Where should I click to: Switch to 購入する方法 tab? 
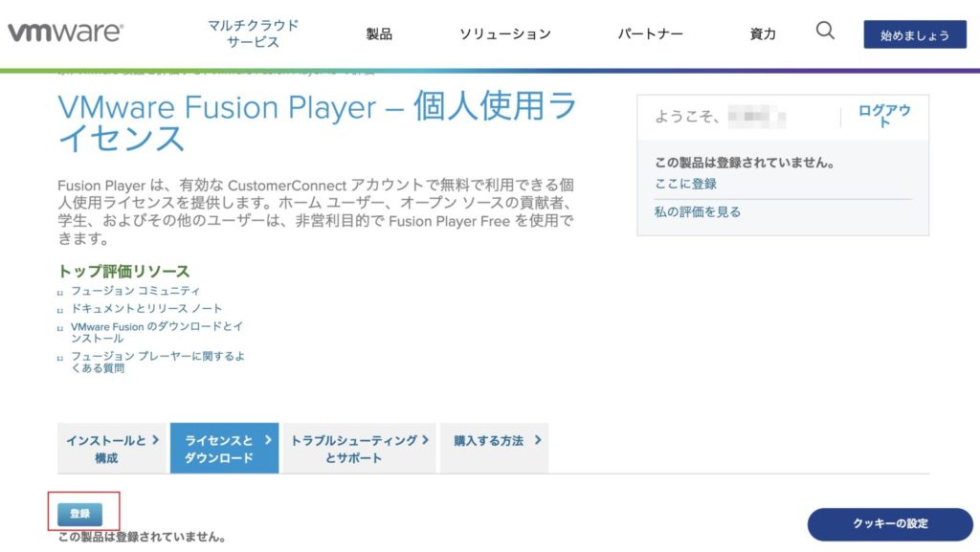(495, 449)
